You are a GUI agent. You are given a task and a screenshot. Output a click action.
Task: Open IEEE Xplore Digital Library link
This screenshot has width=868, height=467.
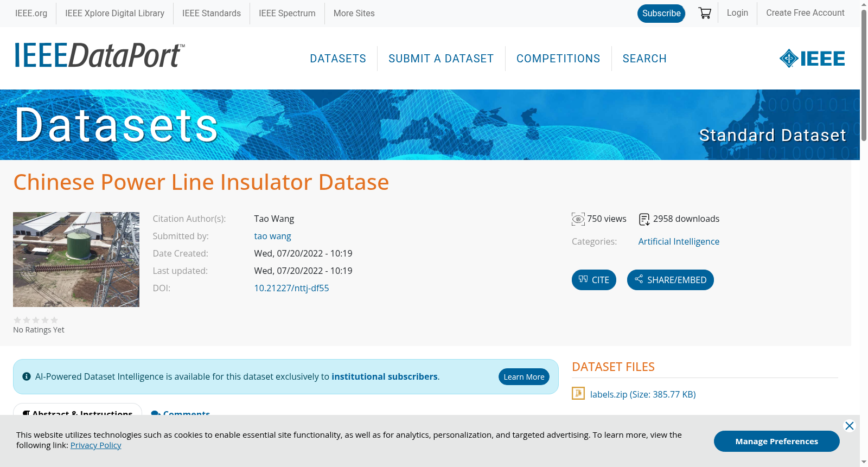[x=114, y=13]
